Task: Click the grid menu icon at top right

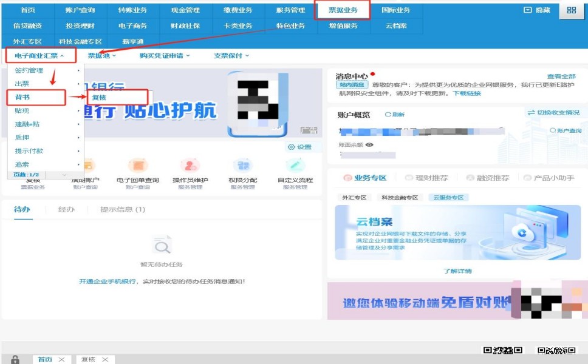Action: click(571, 10)
